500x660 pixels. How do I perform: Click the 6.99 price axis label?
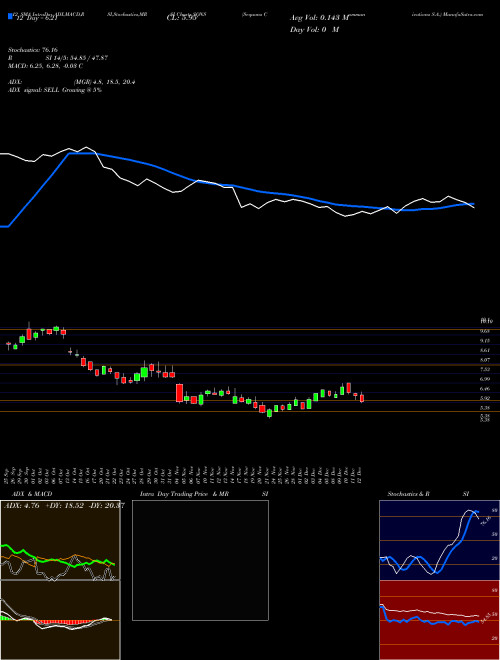point(484,379)
